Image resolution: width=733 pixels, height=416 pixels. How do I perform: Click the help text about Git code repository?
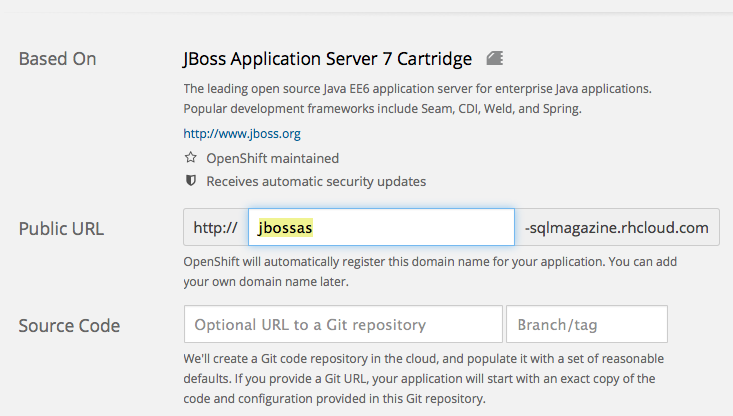click(x=424, y=379)
